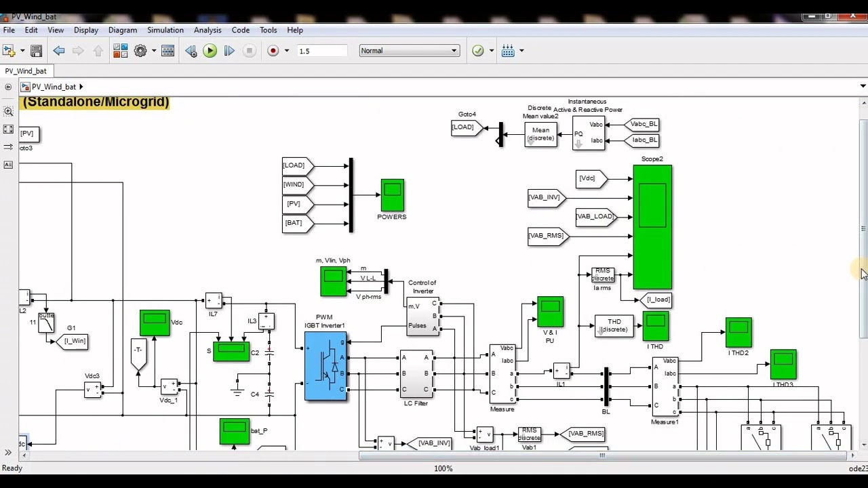Save the model with the floppy icon
The height and width of the screenshot is (488, 868).
[37, 51]
